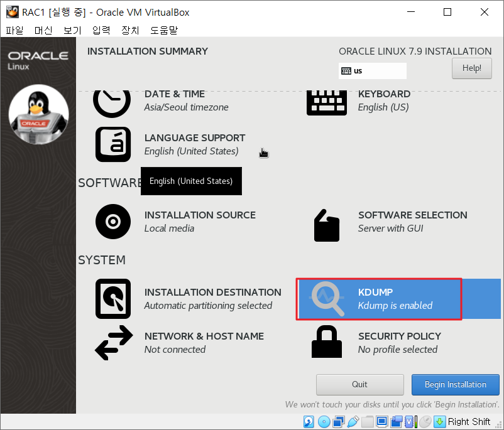The width and height of the screenshot is (504, 430).
Task: Click the Quit button
Action: point(359,384)
